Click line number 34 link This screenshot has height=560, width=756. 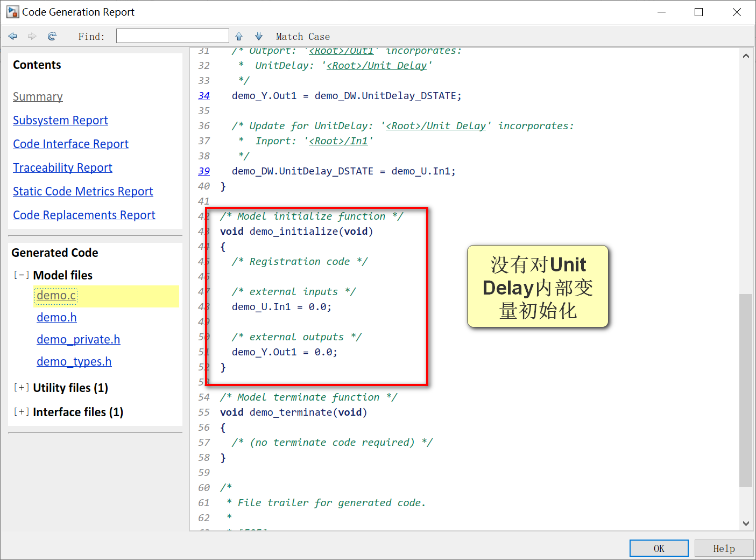point(204,96)
